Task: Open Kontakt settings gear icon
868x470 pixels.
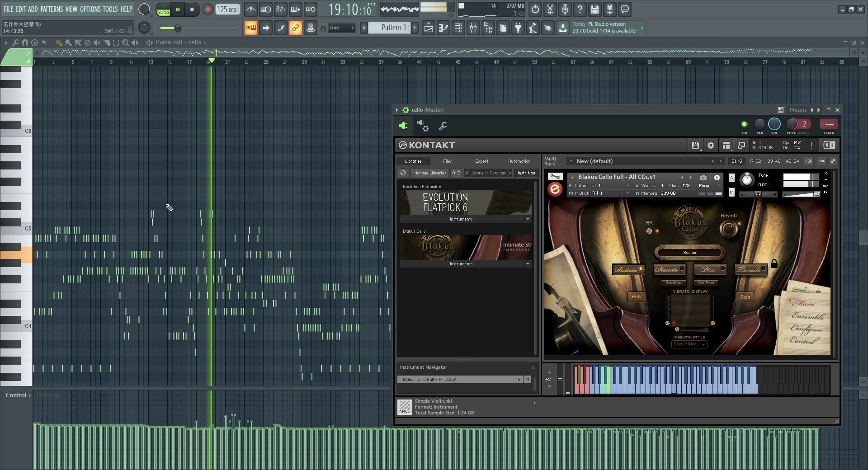Action: [x=711, y=145]
